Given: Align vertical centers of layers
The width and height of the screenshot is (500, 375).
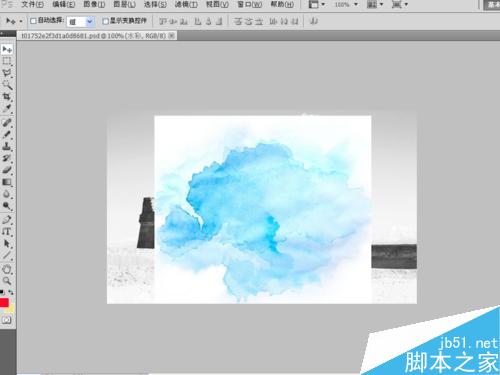Looking at the screenshot, I should coord(173,22).
